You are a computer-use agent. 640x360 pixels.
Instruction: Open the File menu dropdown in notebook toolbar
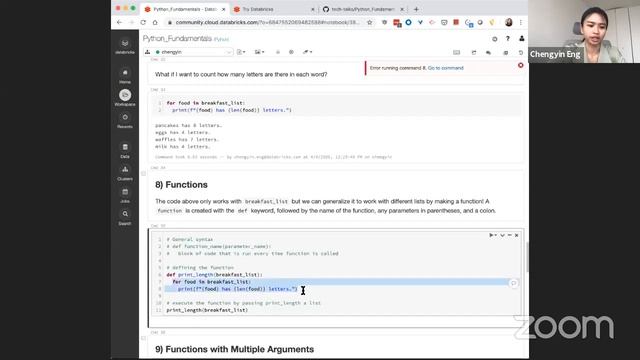(241, 52)
